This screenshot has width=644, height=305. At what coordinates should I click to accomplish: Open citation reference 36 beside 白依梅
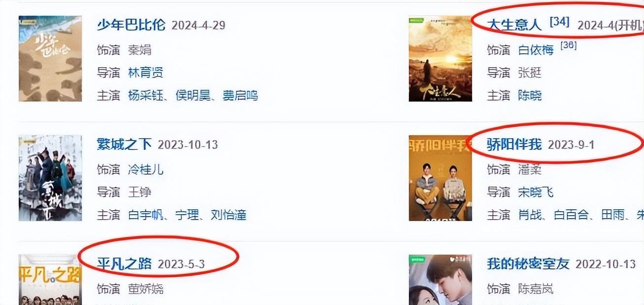[568, 46]
